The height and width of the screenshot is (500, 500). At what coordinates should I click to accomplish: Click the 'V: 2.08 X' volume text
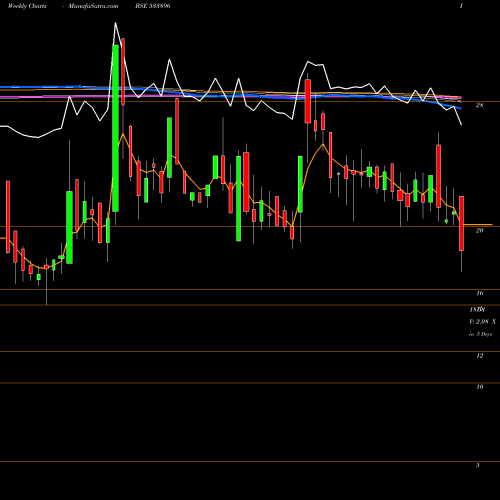482,322
